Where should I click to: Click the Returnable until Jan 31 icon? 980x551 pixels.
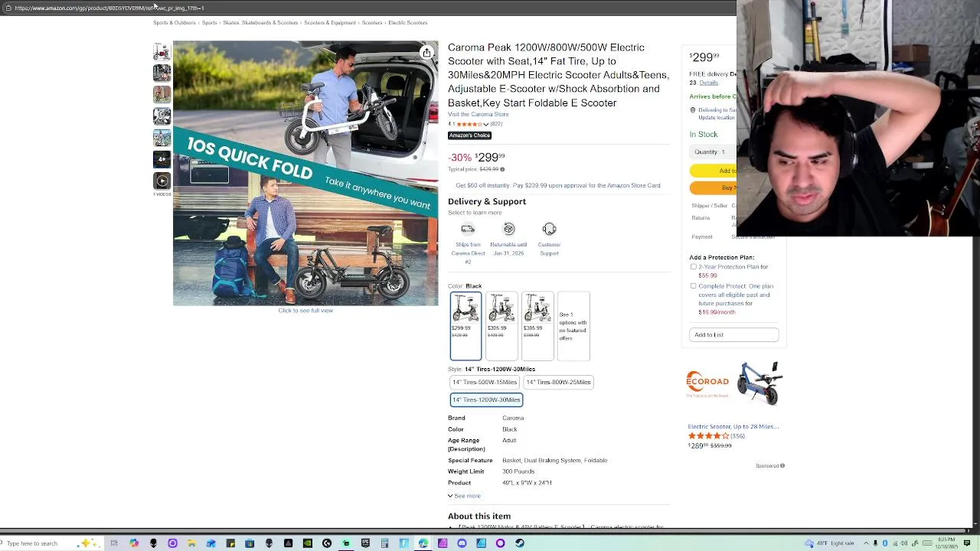[x=509, y=229]
